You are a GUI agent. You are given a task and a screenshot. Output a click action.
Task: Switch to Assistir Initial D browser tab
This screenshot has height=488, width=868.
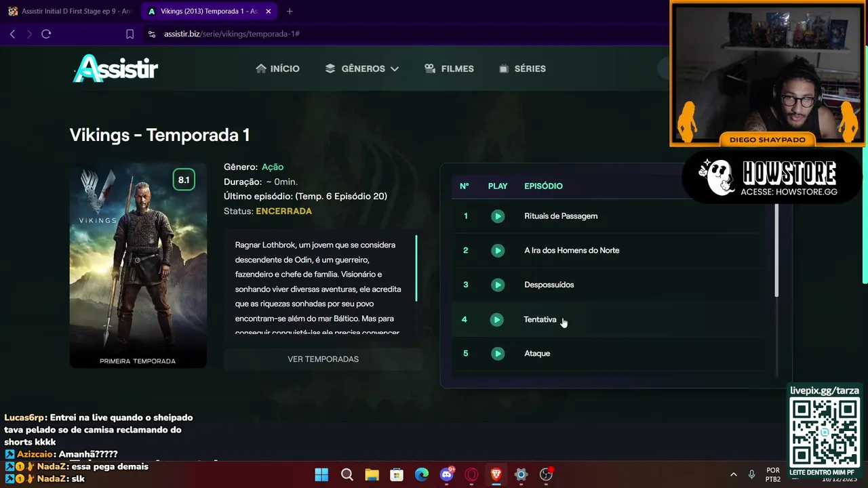tap(70, 12)
